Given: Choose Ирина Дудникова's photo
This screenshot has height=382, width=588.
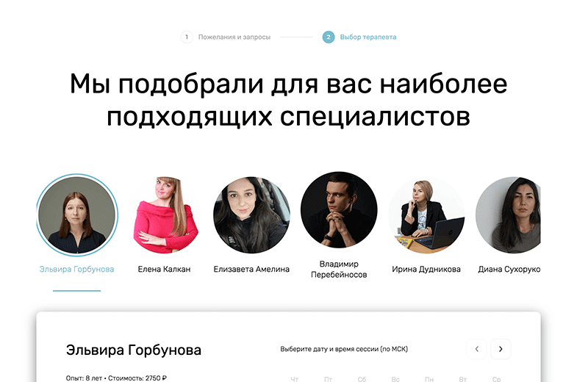Looking at the screenshot, I should click(426, 215).
